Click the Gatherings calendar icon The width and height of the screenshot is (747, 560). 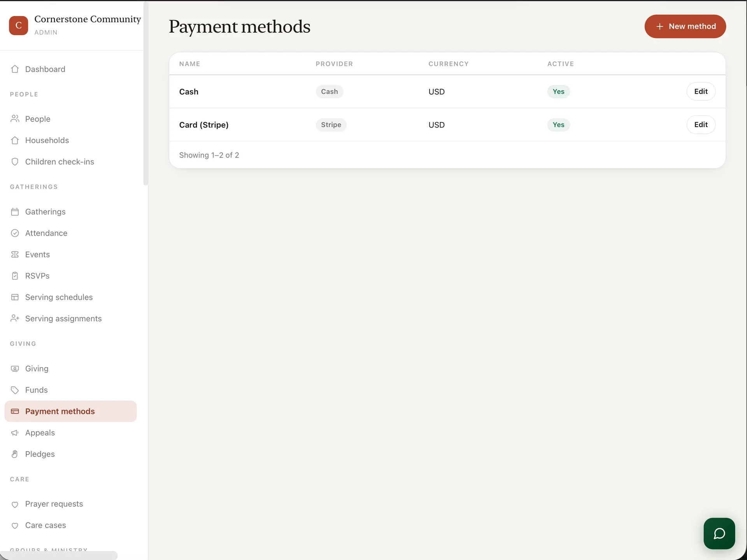point(15,212)
